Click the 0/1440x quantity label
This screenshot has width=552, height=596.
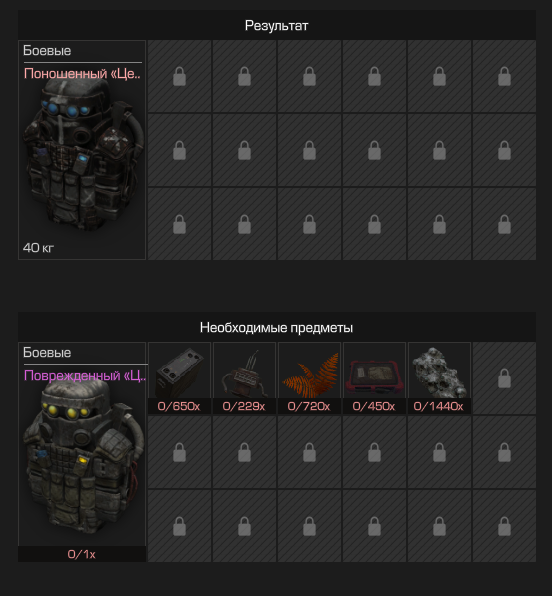pos(439,406)
